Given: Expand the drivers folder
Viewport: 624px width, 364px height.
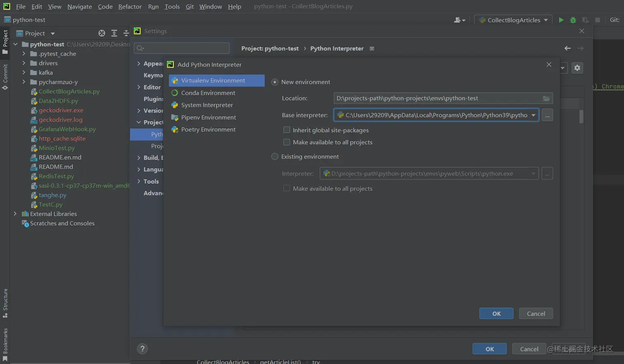Looking at the screenshot, I should click(x=24, y=63).
